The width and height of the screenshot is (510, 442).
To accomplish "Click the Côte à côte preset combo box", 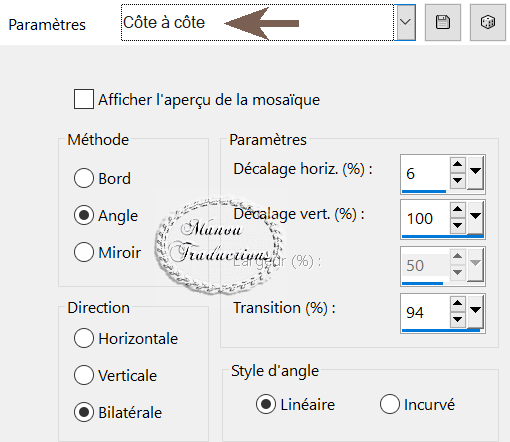I will pos(257,23).
